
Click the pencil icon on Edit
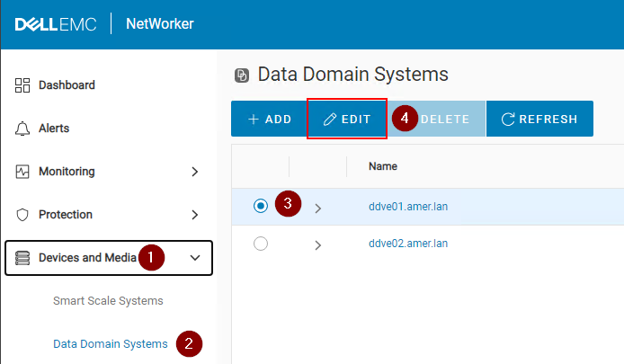coord(330,119)
